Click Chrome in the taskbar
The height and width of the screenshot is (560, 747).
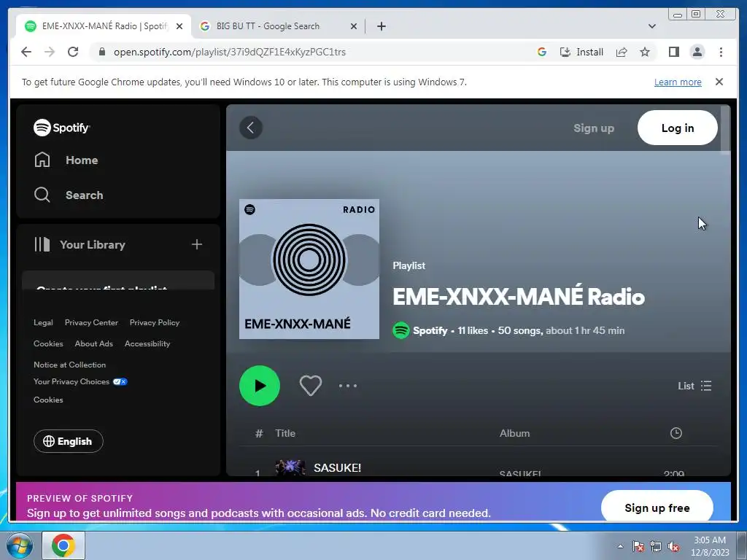[63, 545]
